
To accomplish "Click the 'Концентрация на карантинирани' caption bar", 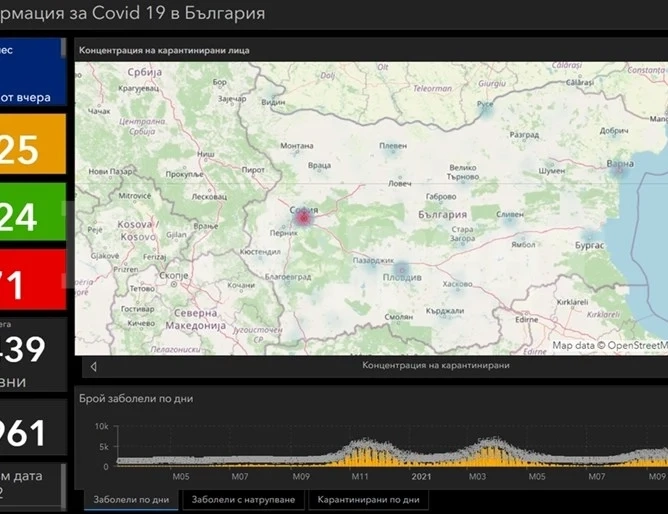I will (435, 365).
